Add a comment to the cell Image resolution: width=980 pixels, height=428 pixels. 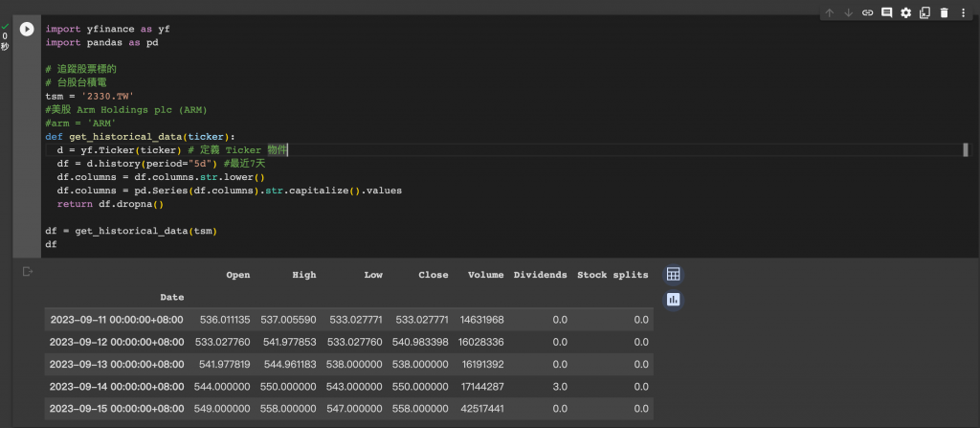(886, 12)
